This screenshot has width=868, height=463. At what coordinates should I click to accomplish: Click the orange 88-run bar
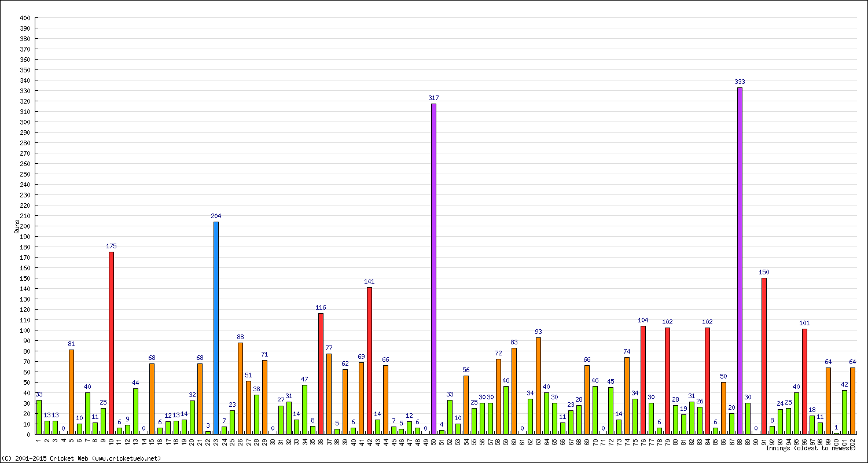click(x=240, y=388)
